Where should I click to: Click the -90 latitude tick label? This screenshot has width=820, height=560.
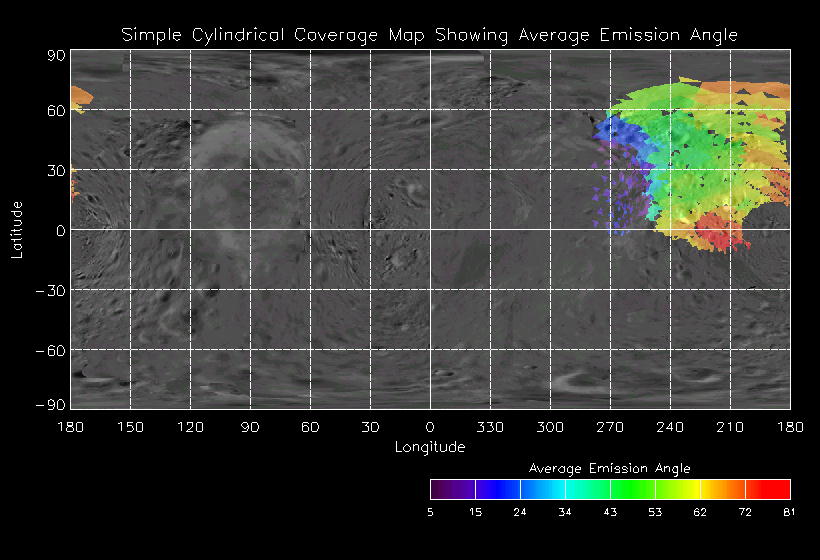[x=49, y=404]
